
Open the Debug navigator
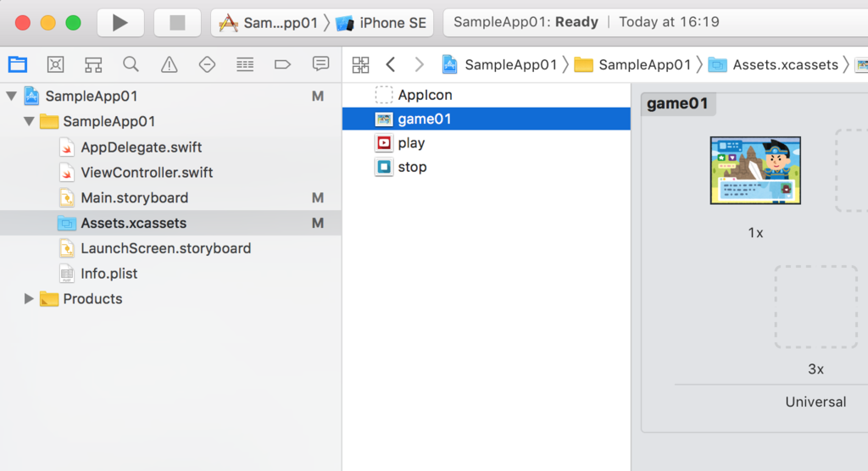245,64
